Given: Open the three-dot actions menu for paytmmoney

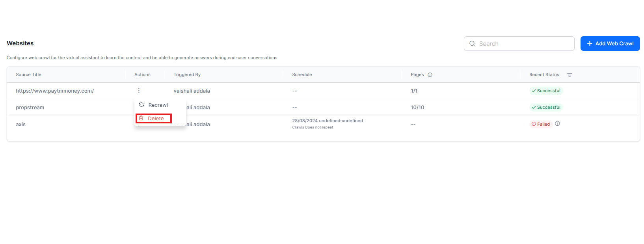Looking at the screenshot, I should pos(139,91).
